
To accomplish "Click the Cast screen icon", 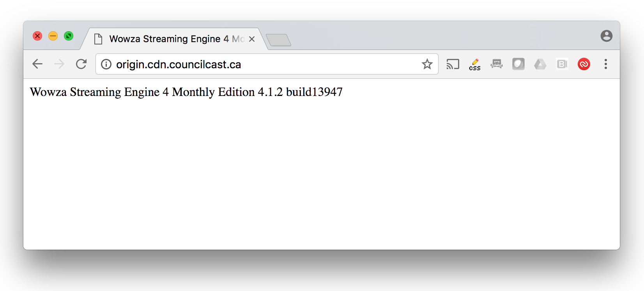I will point(453,64).
